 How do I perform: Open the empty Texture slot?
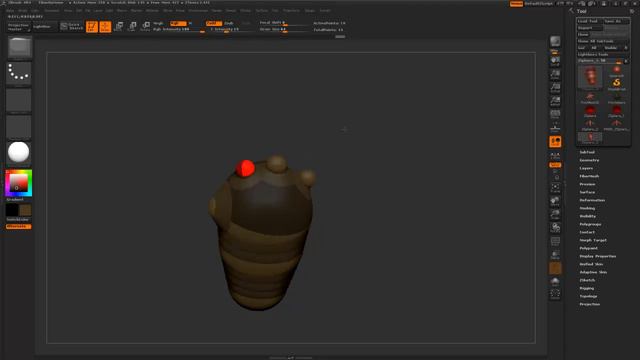click(19, 127)
